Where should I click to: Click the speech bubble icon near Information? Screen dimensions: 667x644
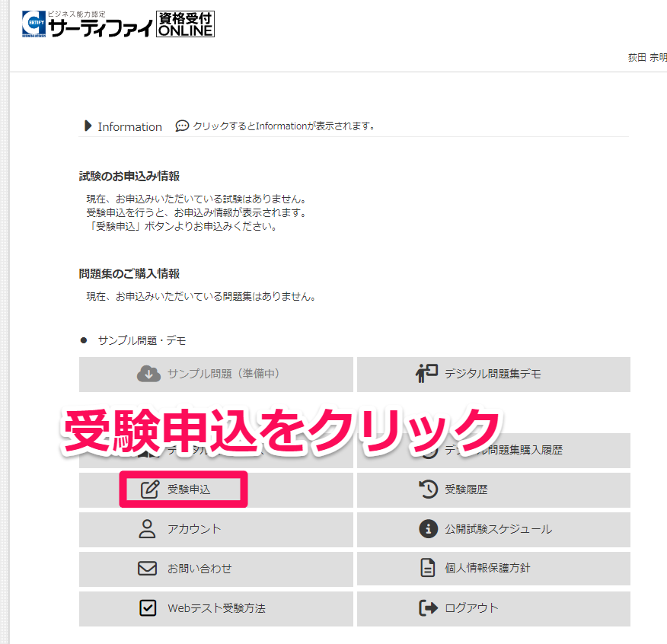(x=182, y=126)
